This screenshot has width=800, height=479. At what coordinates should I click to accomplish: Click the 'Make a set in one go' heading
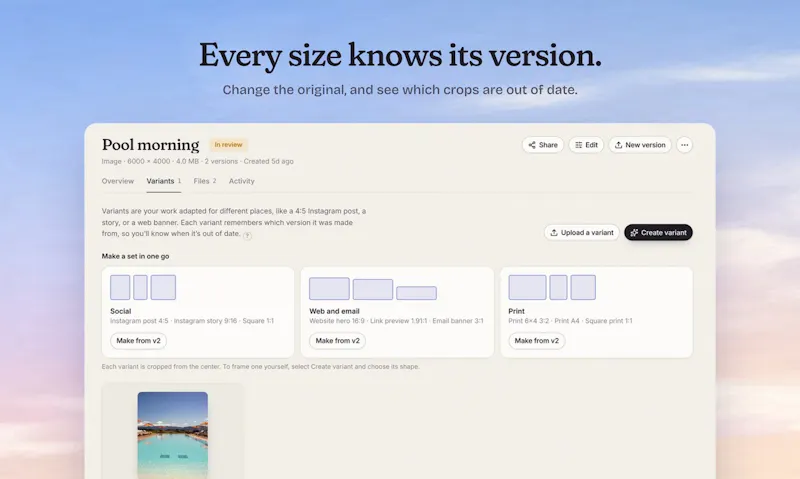pyautogui.click(x=135, y=256)
